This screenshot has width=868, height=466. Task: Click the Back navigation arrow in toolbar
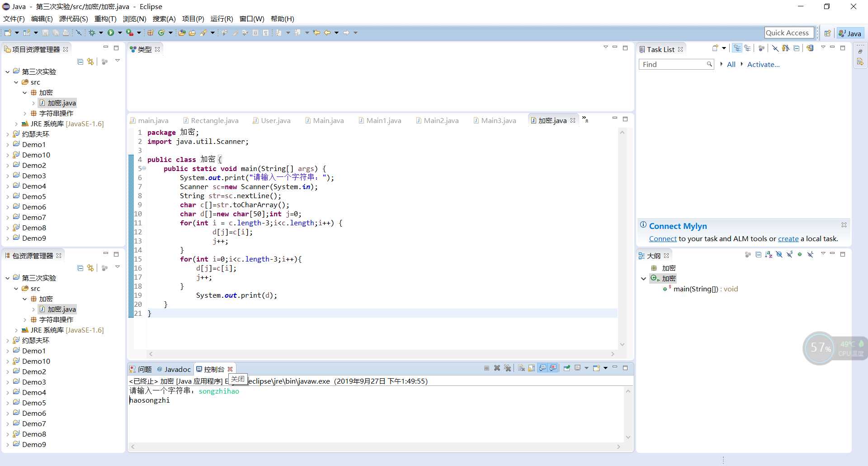click(327, 33)
